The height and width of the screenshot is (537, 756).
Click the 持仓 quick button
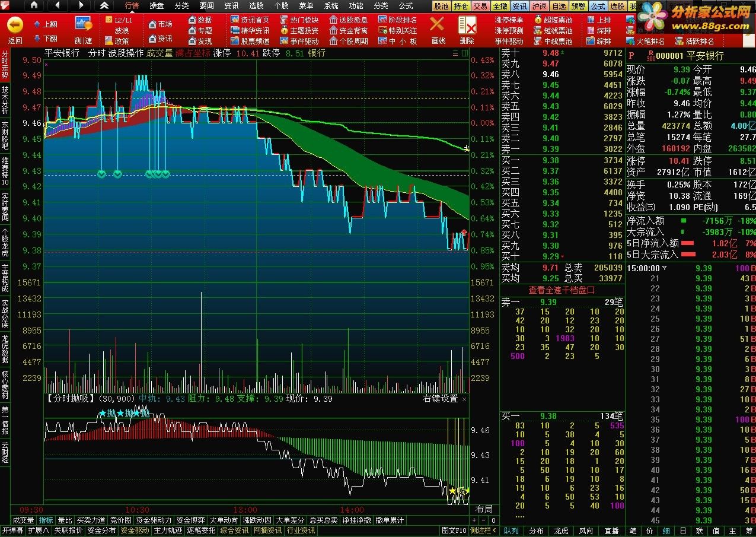461,6
